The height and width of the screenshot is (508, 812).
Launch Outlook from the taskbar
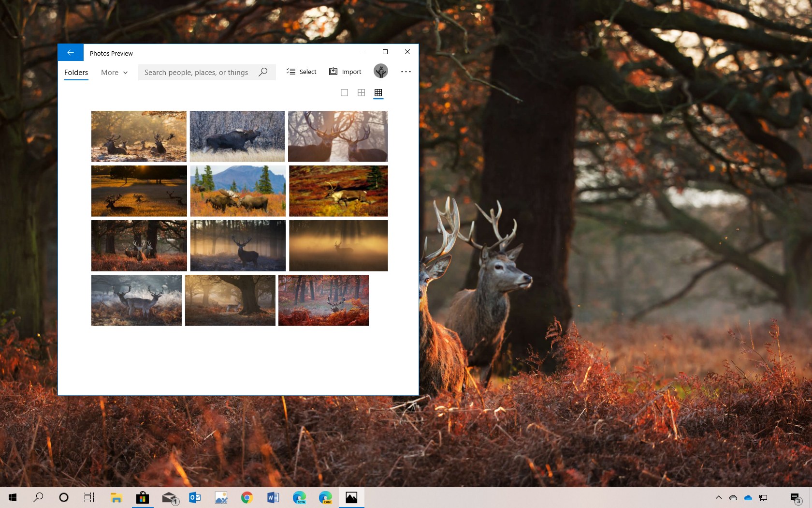click(x=195, y=497)
